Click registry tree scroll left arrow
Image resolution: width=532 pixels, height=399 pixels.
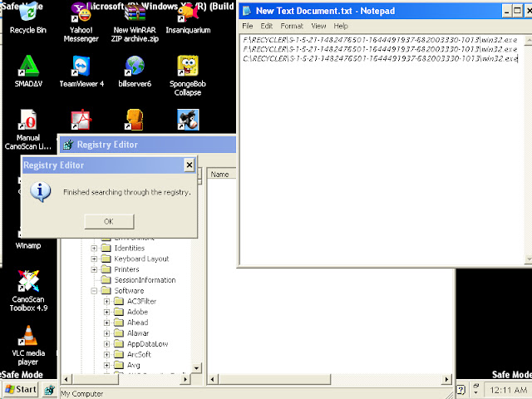(66, 379)
